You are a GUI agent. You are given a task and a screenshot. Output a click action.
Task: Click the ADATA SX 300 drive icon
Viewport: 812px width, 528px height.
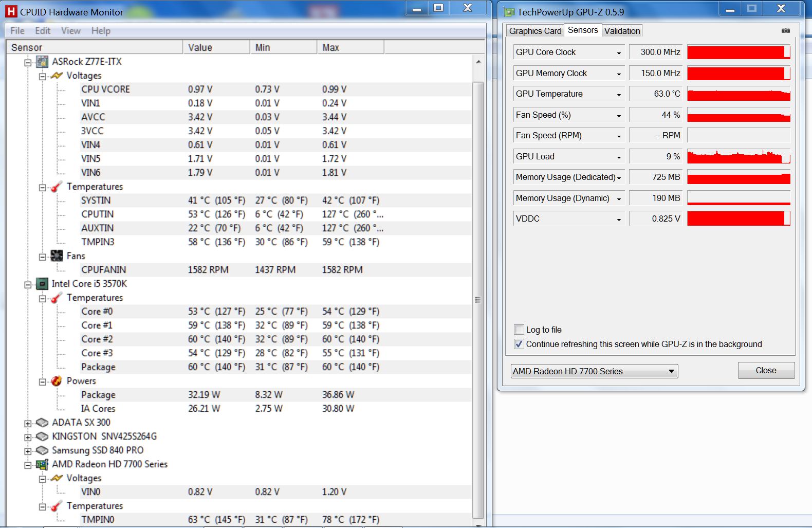pos(42,423)
